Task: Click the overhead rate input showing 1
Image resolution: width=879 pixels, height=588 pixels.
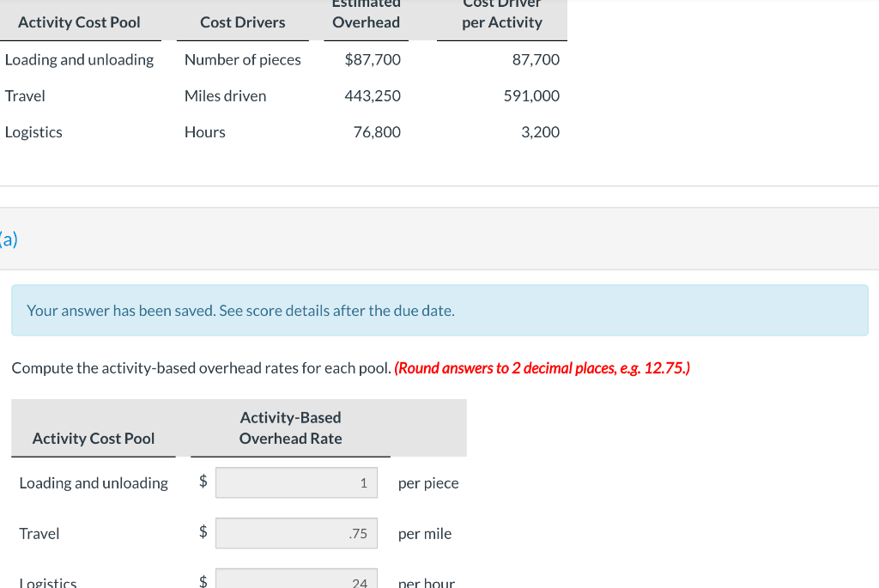Action: [x=296, y=482]
